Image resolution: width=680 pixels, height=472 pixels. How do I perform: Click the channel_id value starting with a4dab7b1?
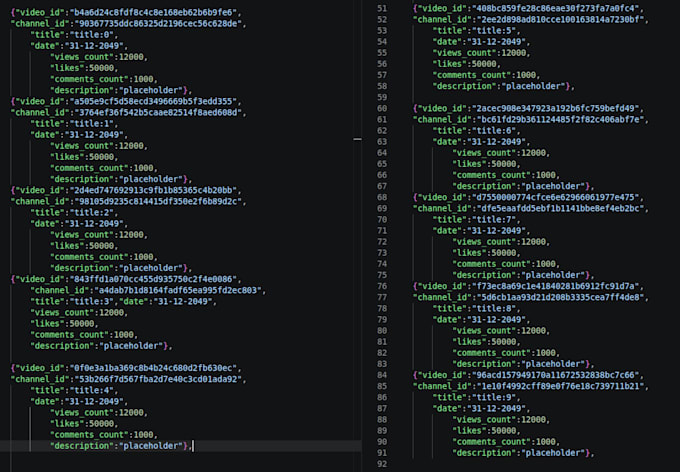coord(177,290)
